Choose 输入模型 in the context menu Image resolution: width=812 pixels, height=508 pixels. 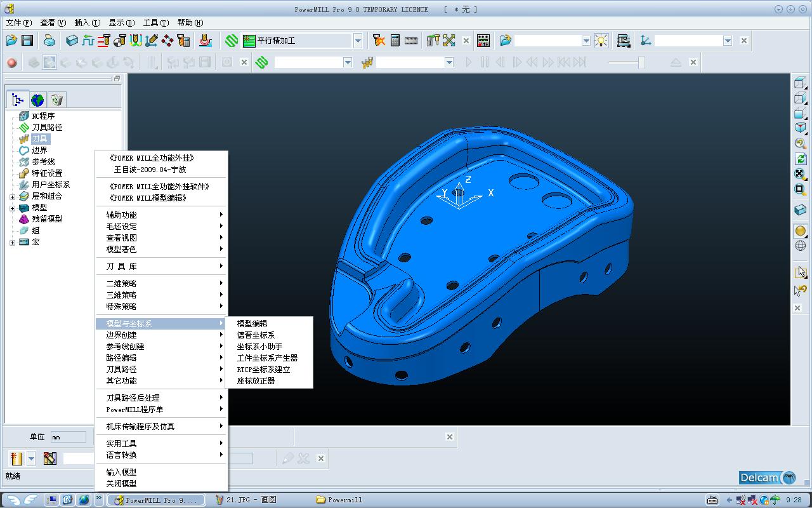click(161, 472)
